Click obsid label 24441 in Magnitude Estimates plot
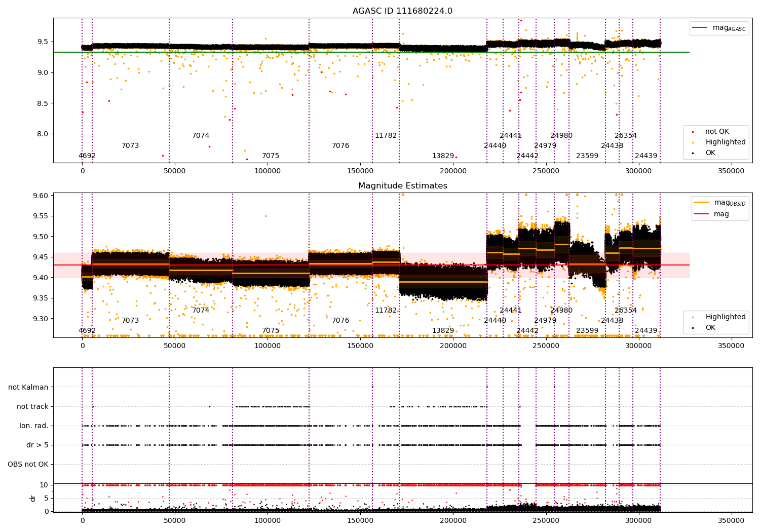The height and width of the screenshot is (532, 760). coord(511,311)
